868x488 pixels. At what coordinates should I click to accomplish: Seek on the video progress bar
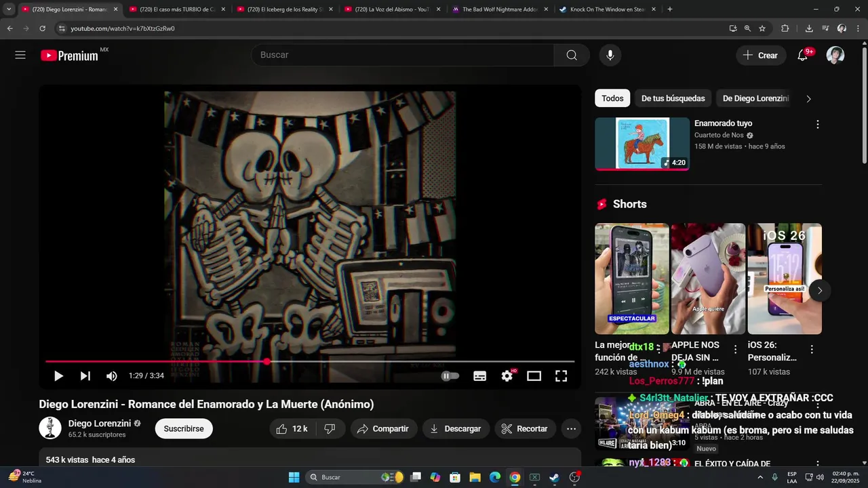pyautogui.click(x=310, y=362)
